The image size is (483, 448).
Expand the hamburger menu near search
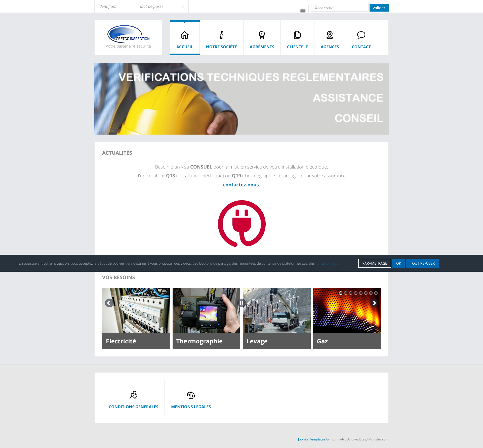[x=303, y=11]
